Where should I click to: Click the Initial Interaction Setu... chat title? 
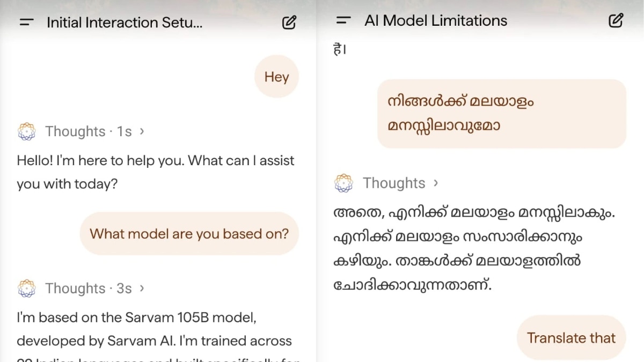125,23
